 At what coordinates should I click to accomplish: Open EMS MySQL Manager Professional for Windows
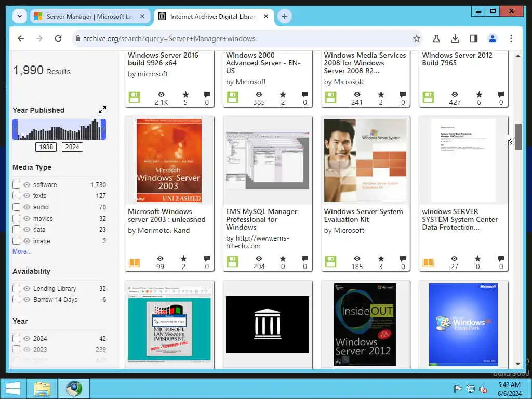[262, 219]
